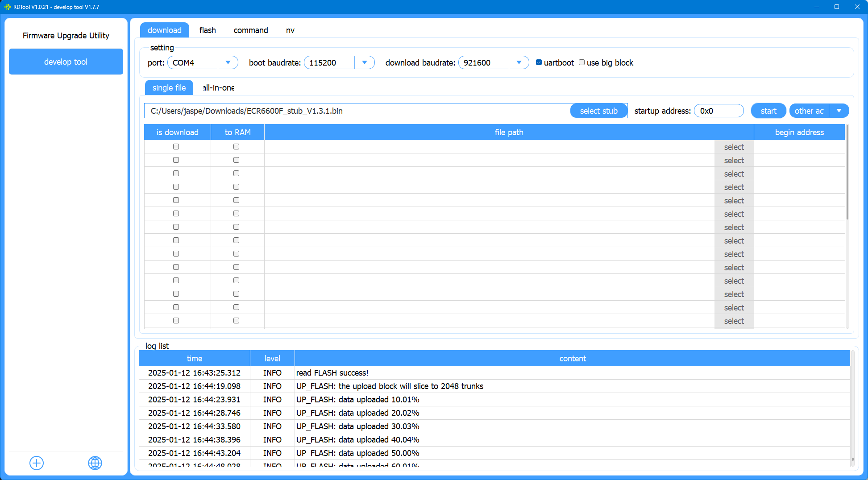Screen dimensions: 868x480
Task: Enable the use big block checkbox
Action: click(x=581, y=62)
